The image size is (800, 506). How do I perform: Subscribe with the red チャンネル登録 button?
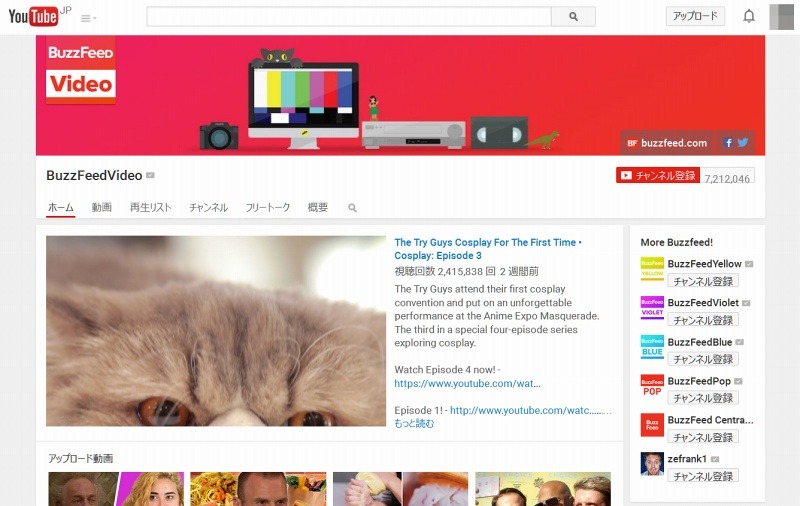pyautogui.click(x=658, y=175)
